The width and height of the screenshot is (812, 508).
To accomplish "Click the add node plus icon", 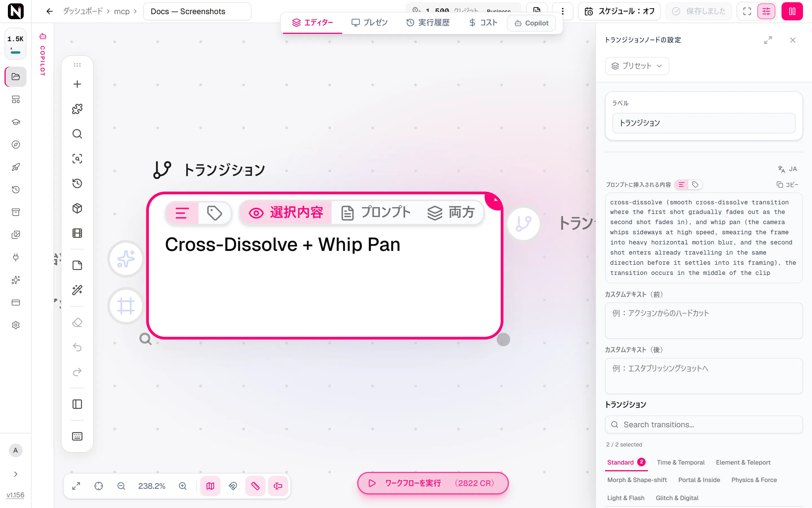I will click(77, 84).
